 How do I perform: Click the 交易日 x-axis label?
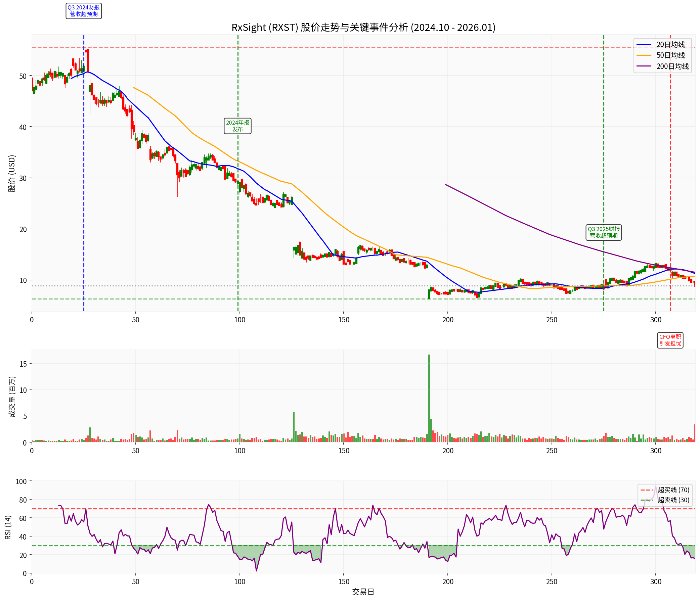(x=363, y=592)
